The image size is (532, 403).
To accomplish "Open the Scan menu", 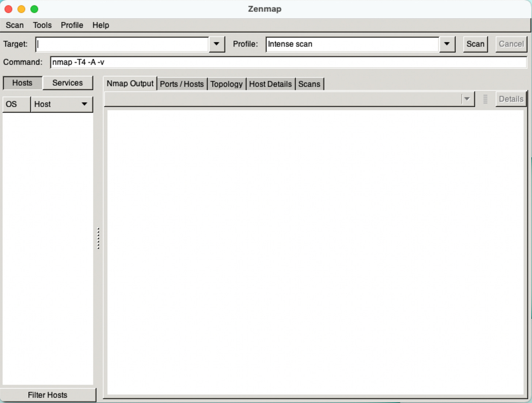I will (x=15, y=25).
